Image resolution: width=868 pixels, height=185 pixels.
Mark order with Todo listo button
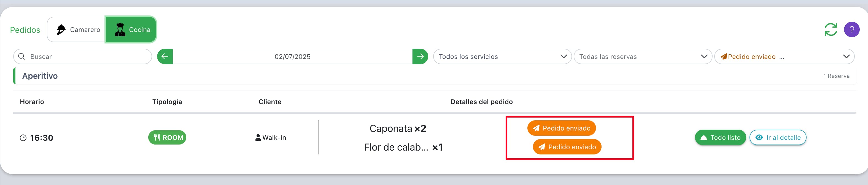coord(720,137)
